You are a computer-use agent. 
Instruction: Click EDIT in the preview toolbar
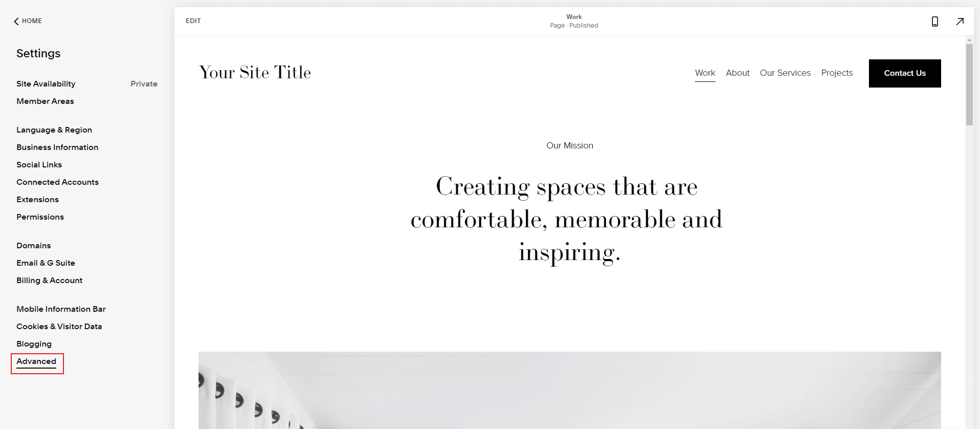tap(193, 21)
